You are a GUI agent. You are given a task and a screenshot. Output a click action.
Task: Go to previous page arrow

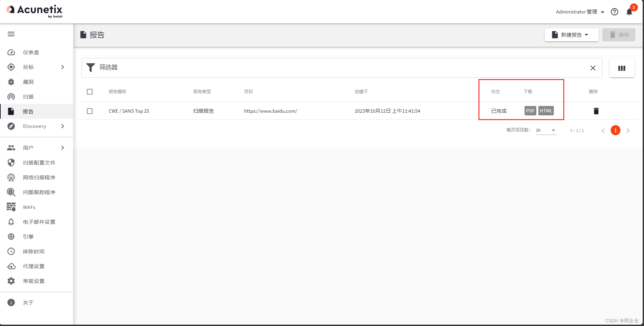pyautogui.click(x=603, y=131)
